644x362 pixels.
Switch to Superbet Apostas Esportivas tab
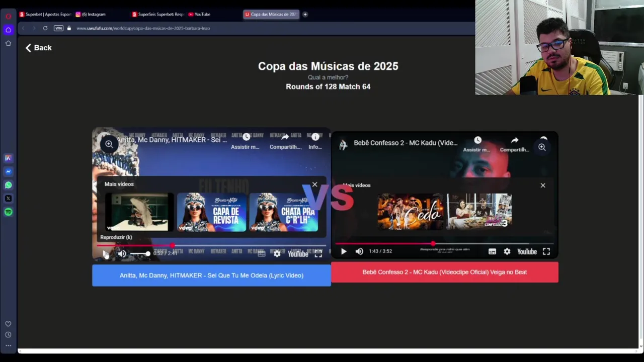[x=45, y=14]
